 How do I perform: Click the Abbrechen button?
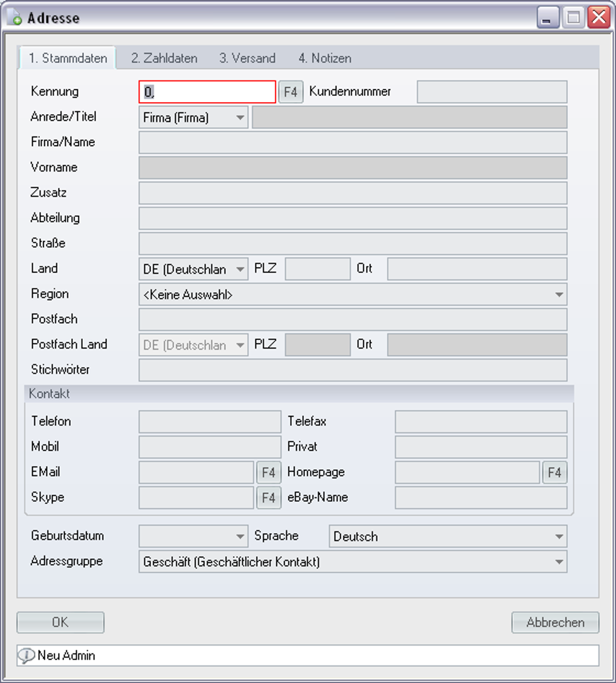pos(555,623)
